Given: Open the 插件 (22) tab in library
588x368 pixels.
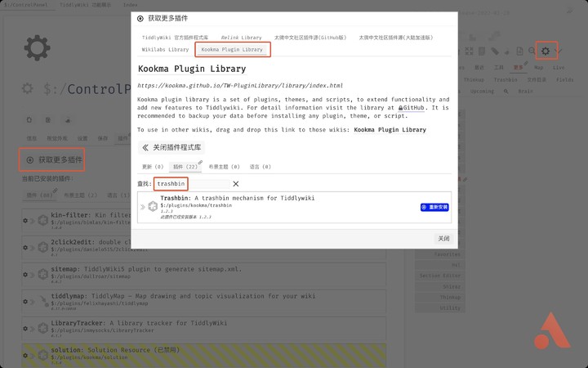Looking at the screenshot, I should [185, 167].
